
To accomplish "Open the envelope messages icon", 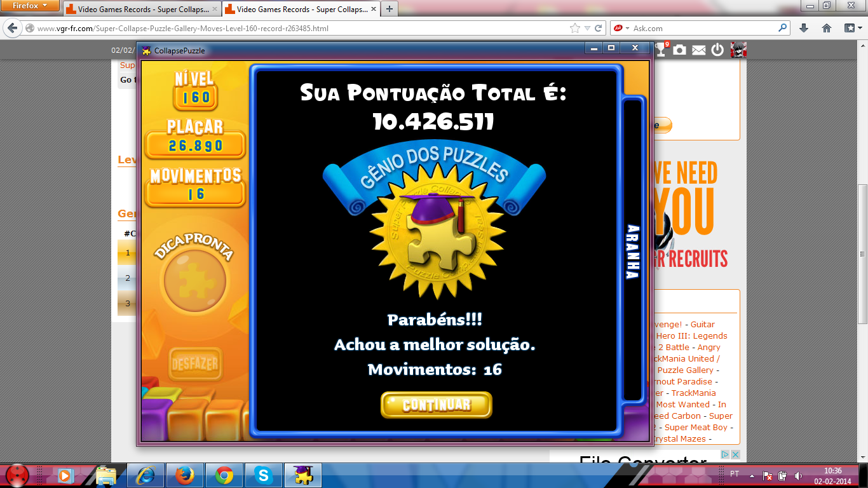I will pyautogui.click(x=699, y=50).
